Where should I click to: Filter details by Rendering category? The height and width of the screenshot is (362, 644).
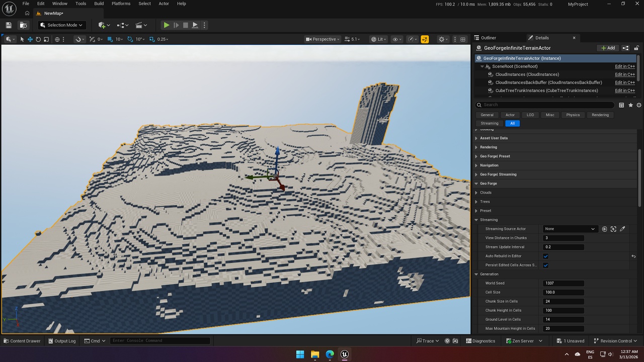(x=600, y=115)
